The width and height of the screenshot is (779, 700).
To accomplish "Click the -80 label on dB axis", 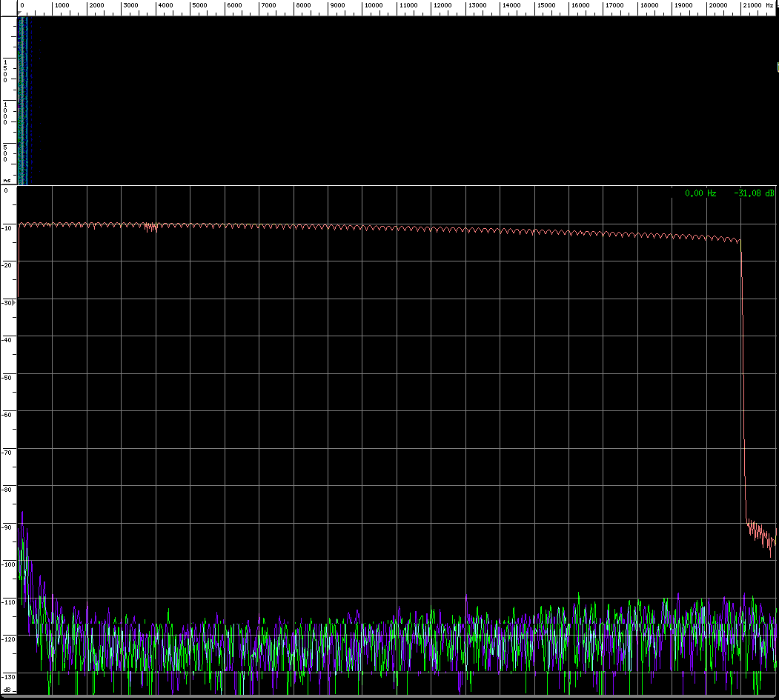I will pyautogui.click(x=7, y=490).
